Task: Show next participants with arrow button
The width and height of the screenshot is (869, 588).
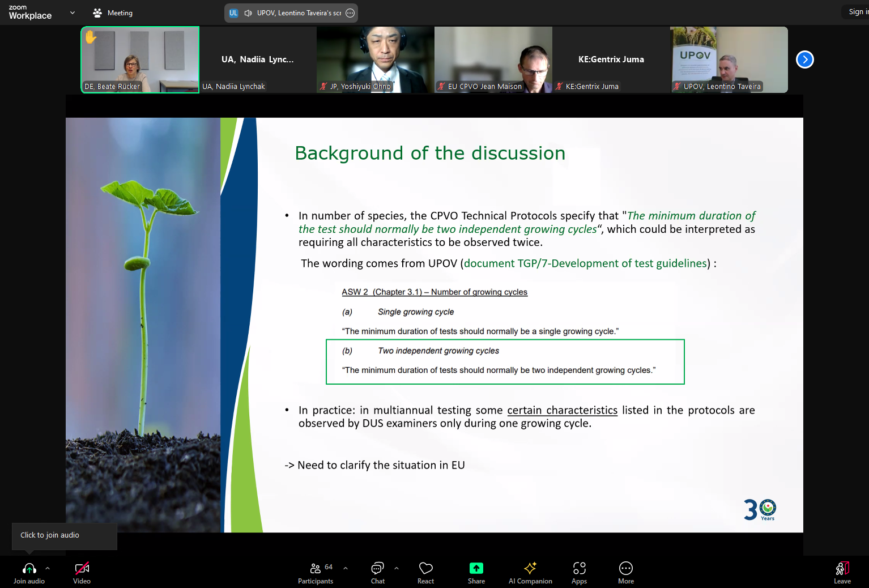Action: pyautogui.click(x=804, y=59)
